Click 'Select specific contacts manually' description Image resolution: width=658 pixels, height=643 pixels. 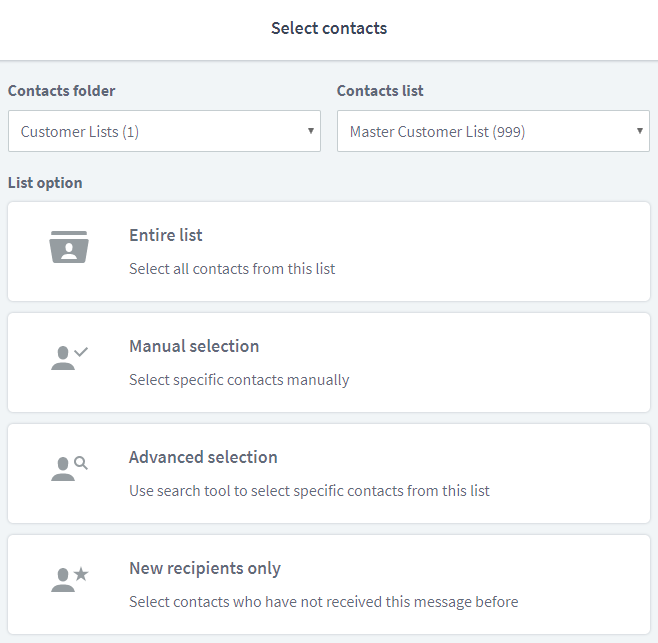point(239,380)
